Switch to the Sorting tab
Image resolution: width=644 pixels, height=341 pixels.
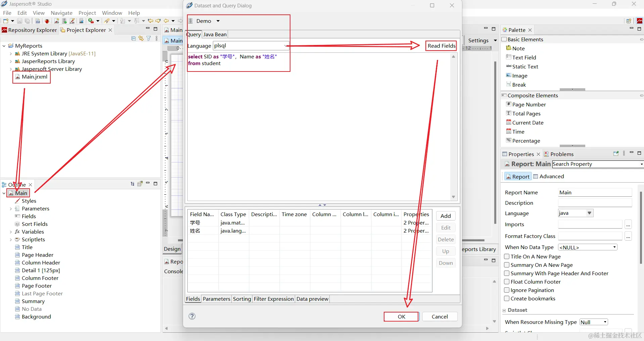242,299
